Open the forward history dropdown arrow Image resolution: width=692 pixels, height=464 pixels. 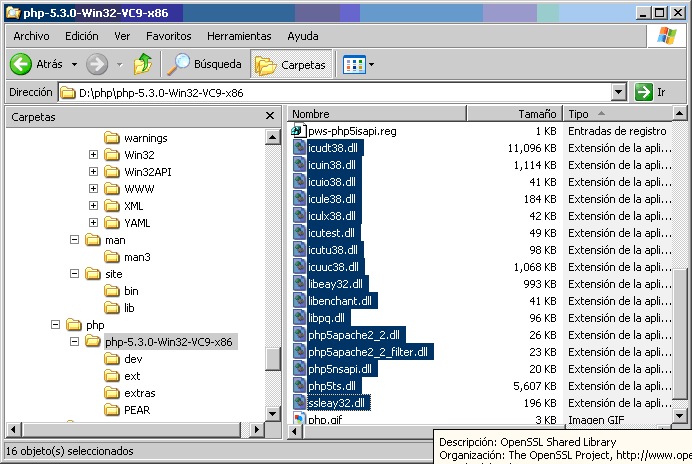120,65
